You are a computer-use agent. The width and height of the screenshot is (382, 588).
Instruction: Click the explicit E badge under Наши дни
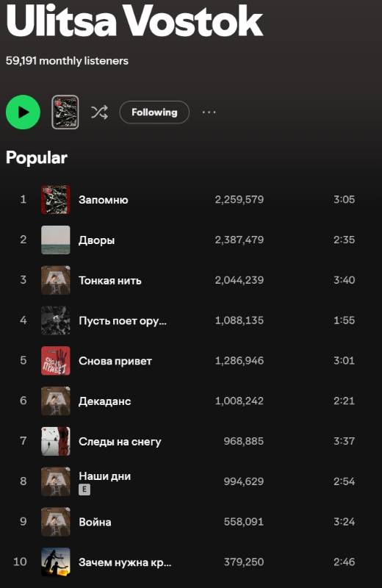tap(84, 489)
